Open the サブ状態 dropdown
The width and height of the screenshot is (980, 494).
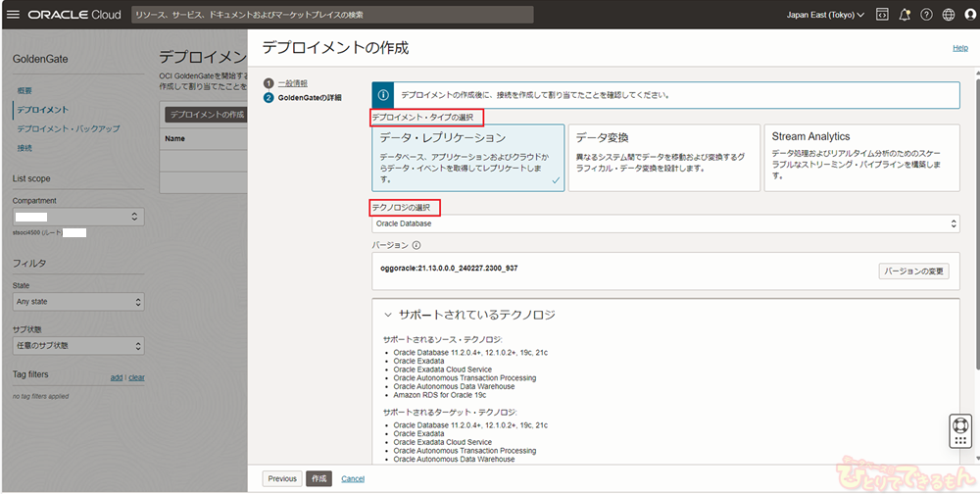click(x=78, y=346)
